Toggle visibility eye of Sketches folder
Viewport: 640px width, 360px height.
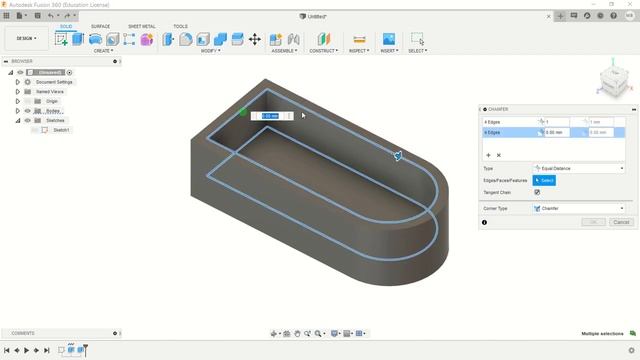28,120
